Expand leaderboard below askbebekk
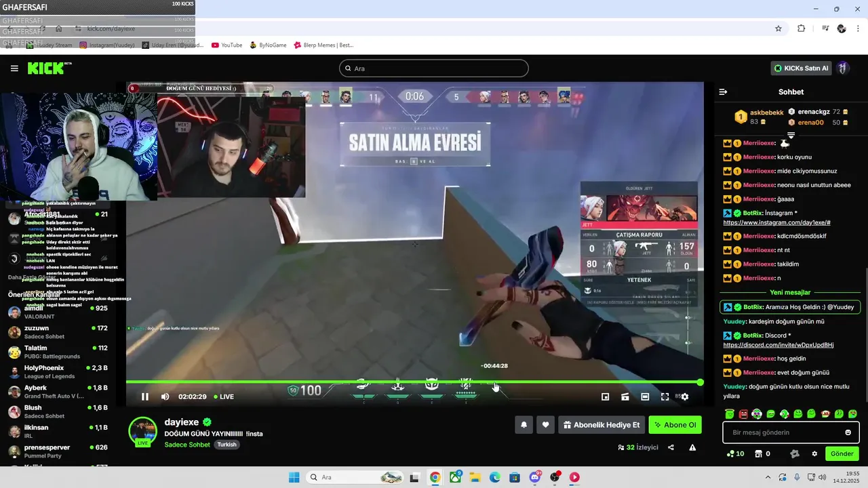The image size is (868, 488). (791, 136)
